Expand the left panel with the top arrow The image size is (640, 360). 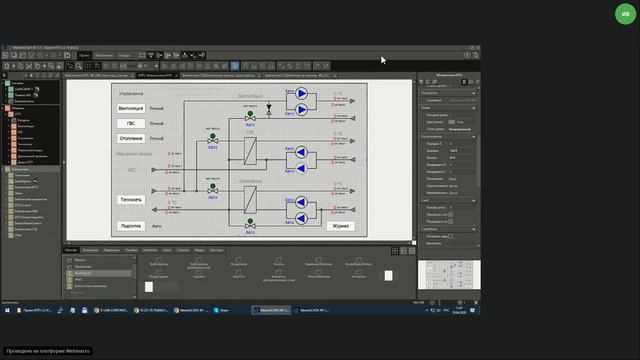(x=4, y=75)
